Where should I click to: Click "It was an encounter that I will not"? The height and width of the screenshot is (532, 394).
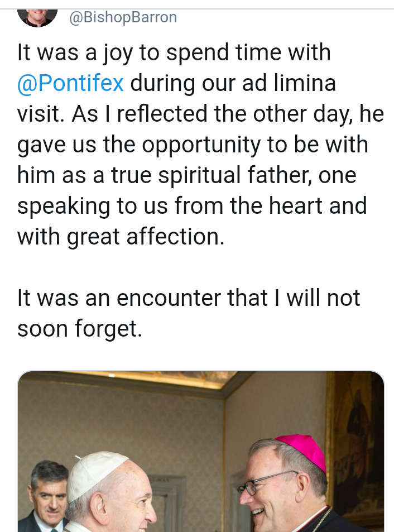coord(189,298)
